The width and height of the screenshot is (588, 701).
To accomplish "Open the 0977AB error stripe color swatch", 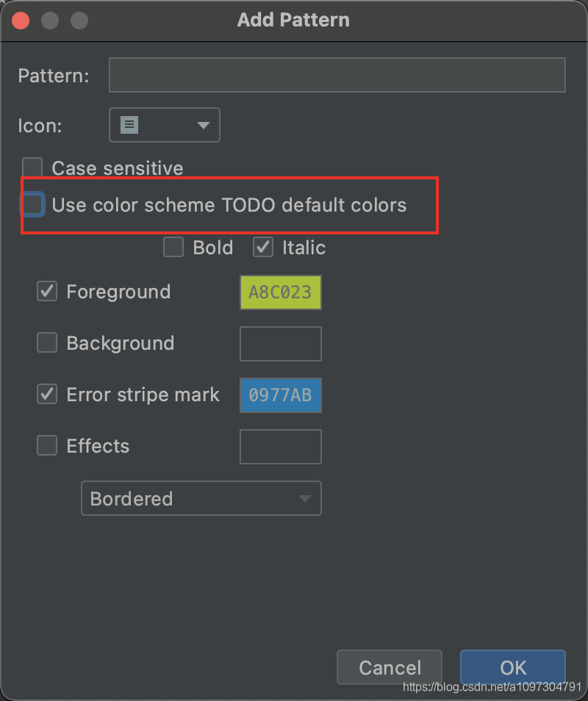I will [x=281, y=395].
